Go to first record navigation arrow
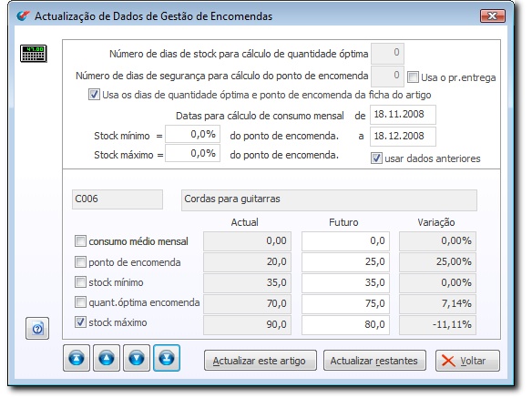Viewport: 532px width, 398px height. (77, 358)
